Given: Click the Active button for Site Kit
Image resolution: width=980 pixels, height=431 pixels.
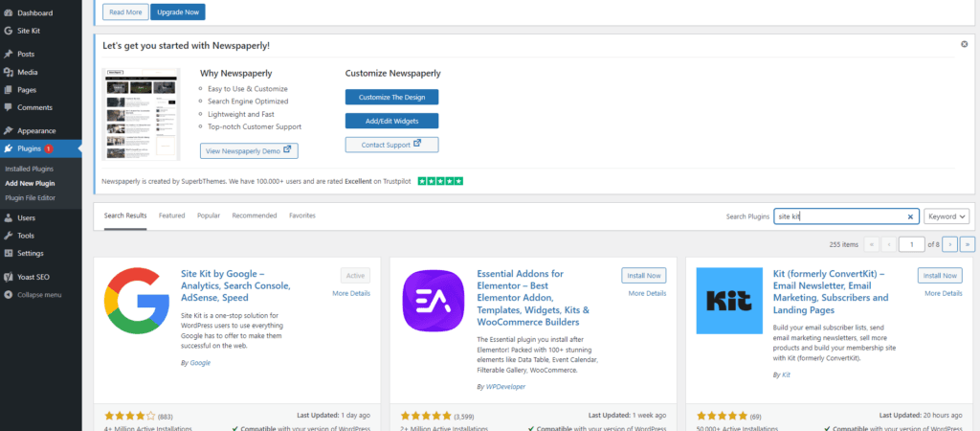Looking at the screenshot, I should [356, 275].
